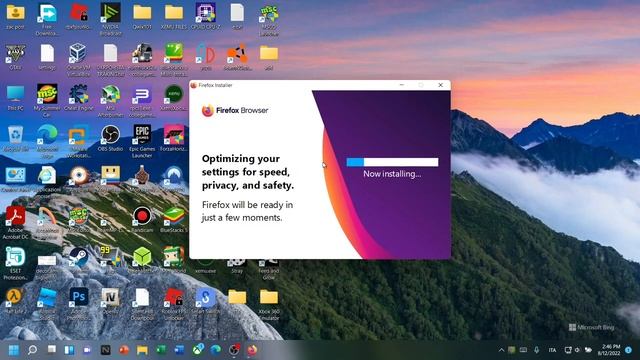
Task: Open Widgets from the taskbar
Action: [69, 350]
